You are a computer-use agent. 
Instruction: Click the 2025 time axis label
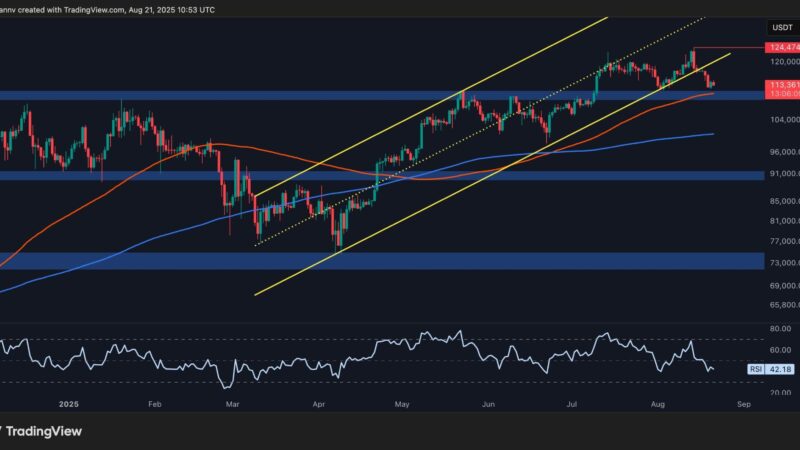[69, 404]
